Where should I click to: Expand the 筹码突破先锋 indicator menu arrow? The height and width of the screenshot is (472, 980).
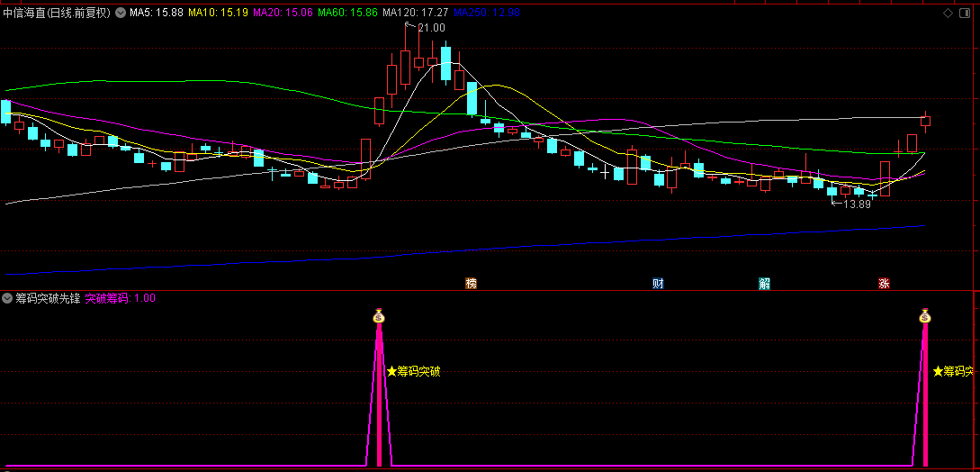(8, 298)
